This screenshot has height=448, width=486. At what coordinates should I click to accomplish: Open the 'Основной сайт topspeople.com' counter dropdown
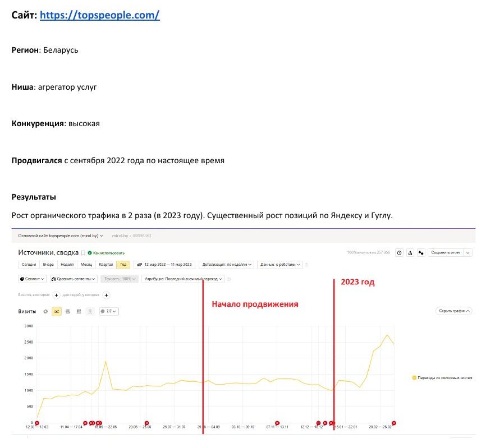click(x=61, y=235)
